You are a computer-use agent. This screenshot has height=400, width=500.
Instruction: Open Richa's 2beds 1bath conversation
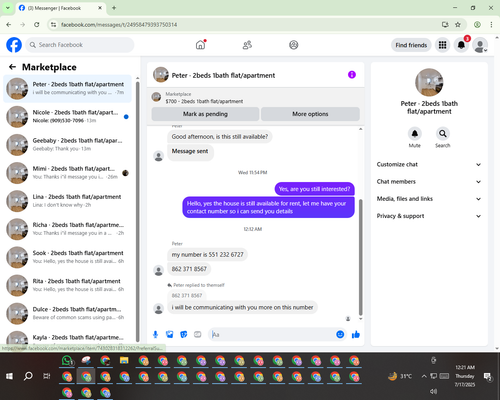67,229
